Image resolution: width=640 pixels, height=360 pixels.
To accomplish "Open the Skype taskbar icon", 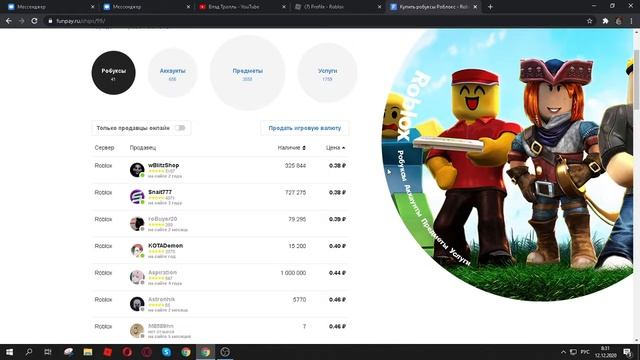I will [166, 352].
